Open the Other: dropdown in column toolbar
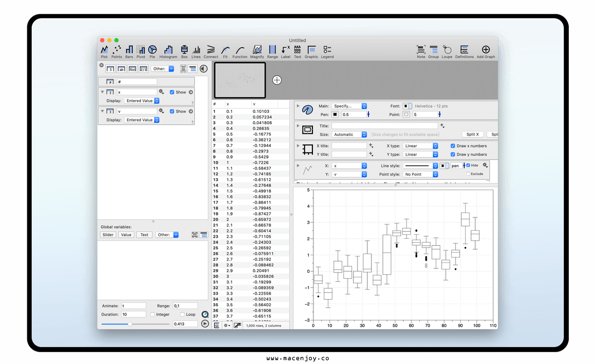 click(163, 69)
